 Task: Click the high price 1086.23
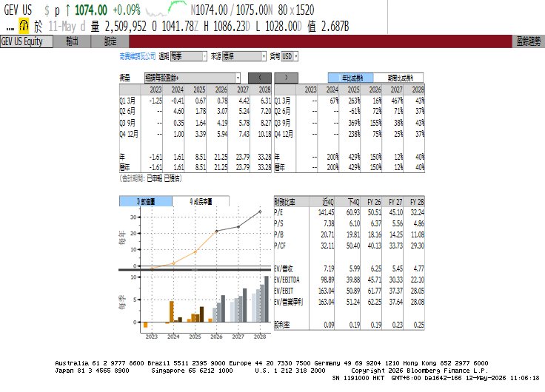point(229,27)
